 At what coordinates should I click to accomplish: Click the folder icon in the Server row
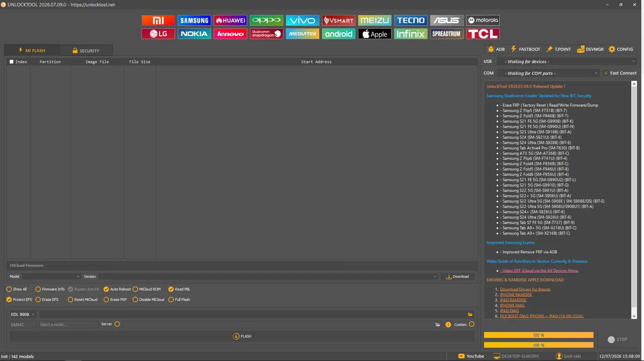coord(438,325)
